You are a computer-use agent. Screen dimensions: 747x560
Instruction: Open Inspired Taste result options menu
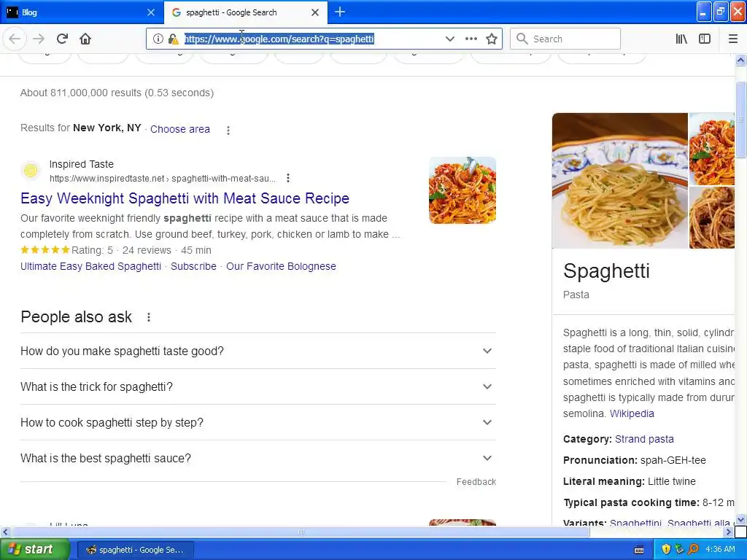point(287,178)
